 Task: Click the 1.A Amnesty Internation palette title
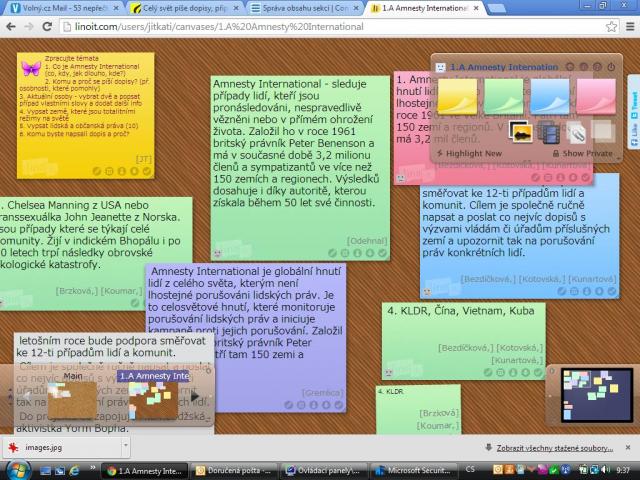tap(504, 67)
